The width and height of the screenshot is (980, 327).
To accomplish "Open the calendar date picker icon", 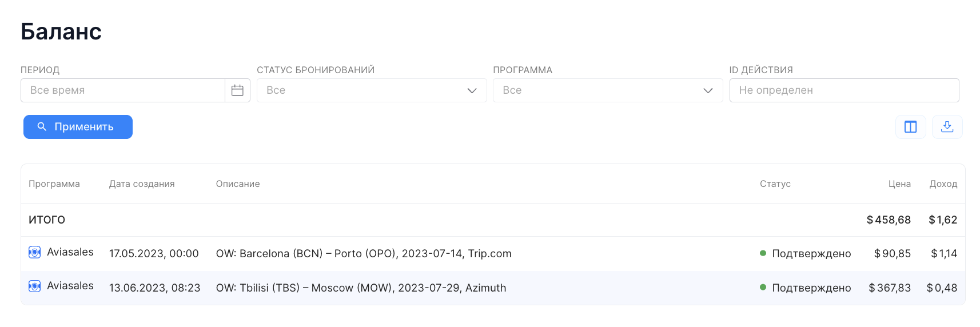I will click(237, 90).
